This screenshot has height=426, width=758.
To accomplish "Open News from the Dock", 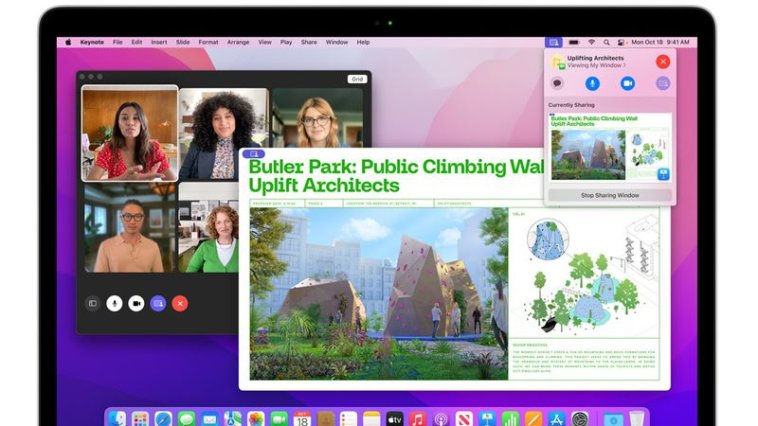I will coord(464,419).
